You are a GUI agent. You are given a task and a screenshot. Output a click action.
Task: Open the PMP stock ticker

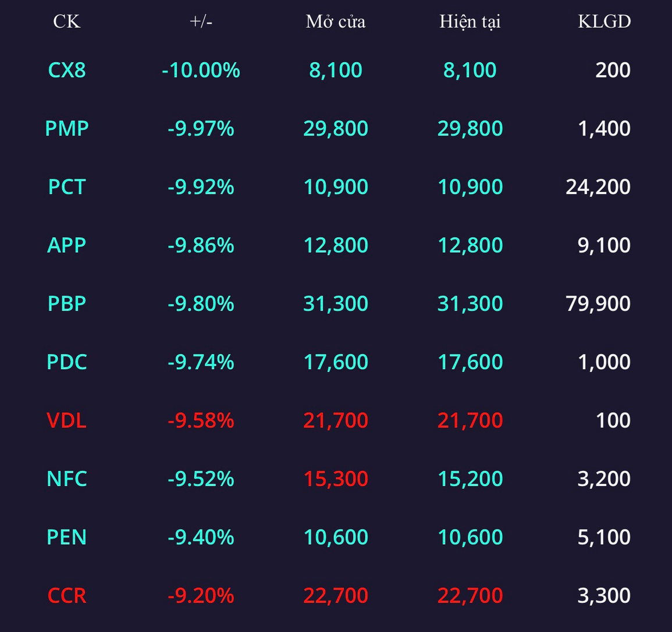(67, 128)
